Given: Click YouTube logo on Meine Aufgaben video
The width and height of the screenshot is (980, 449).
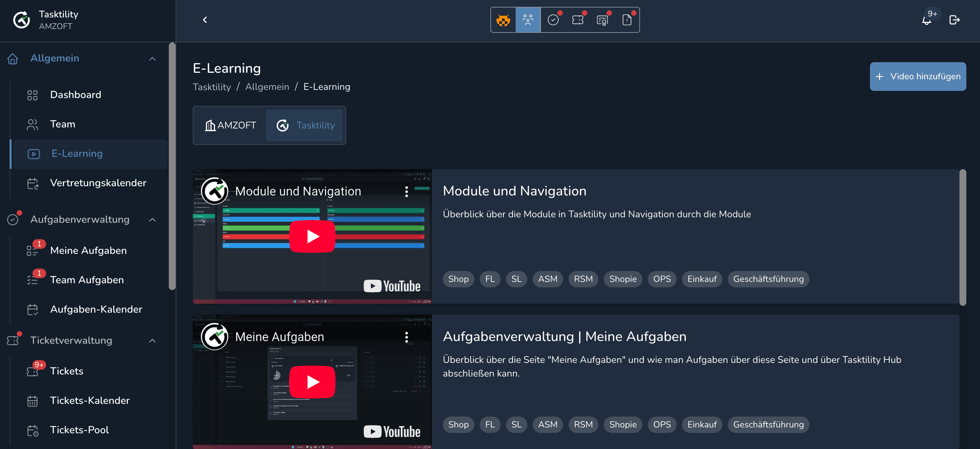Looking at the screenshot, I should point(392,432).
